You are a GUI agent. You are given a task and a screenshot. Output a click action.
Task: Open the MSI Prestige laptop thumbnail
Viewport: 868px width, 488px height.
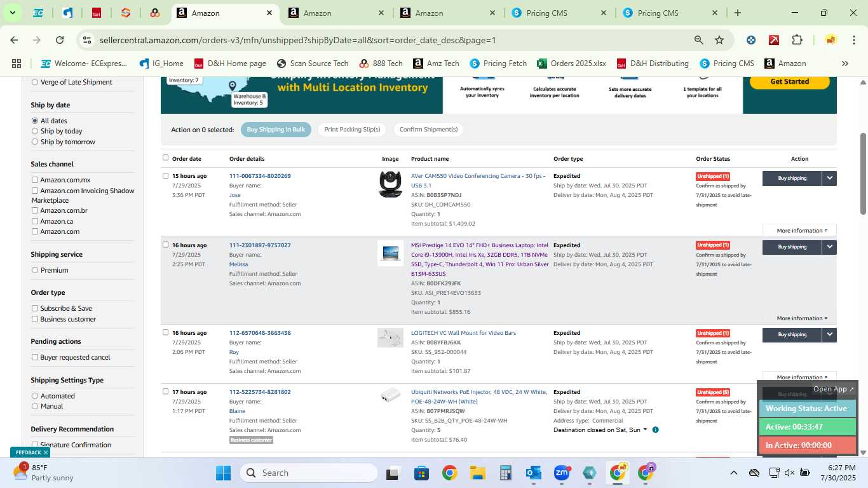click(390, 253)
